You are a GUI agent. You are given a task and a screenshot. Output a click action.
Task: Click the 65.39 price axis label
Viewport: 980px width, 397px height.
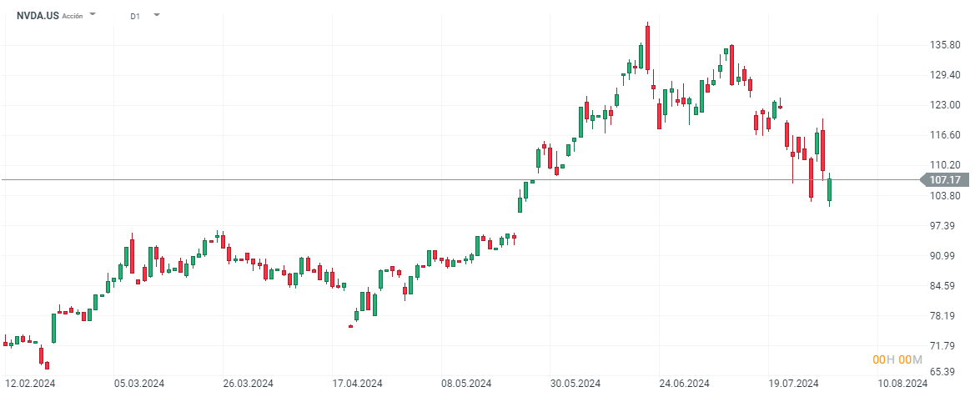click(x=946, y=372)
